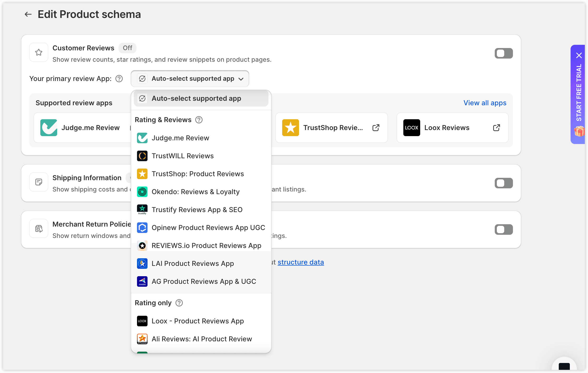Click the Loox logo in supported apps

[412, 128]
